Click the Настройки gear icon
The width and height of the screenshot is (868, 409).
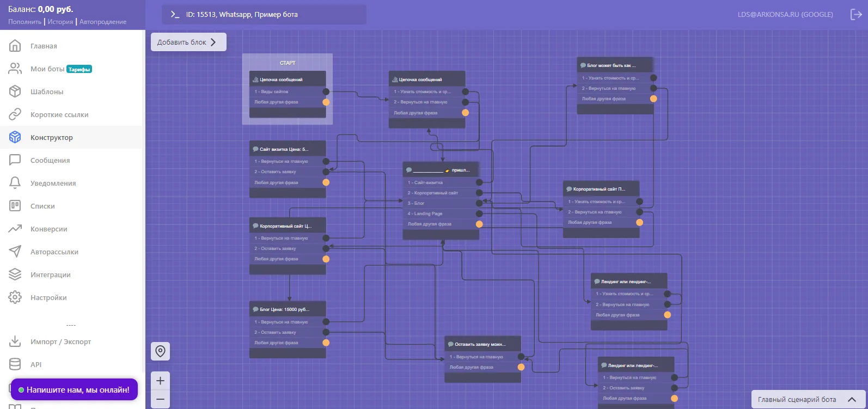(x=15, y=297)
